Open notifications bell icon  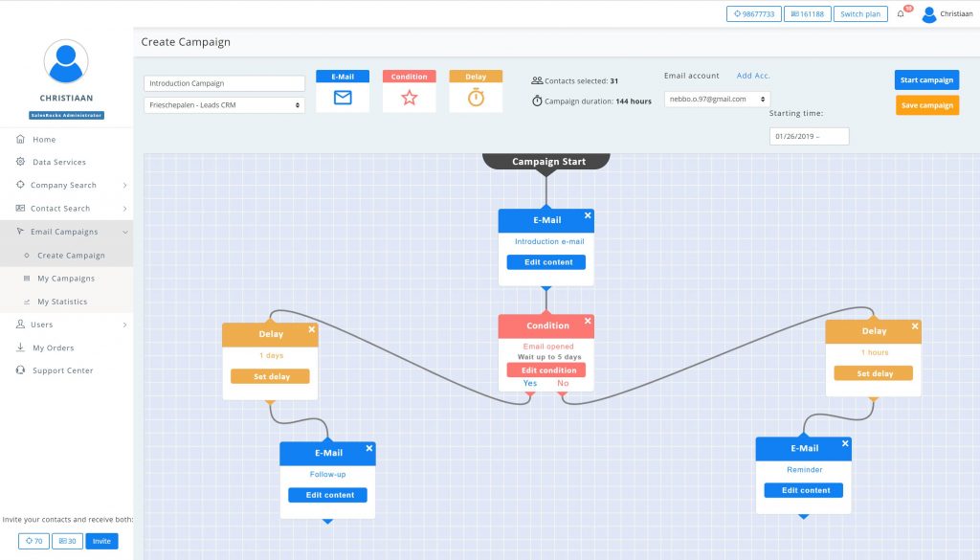click(901, 14)
